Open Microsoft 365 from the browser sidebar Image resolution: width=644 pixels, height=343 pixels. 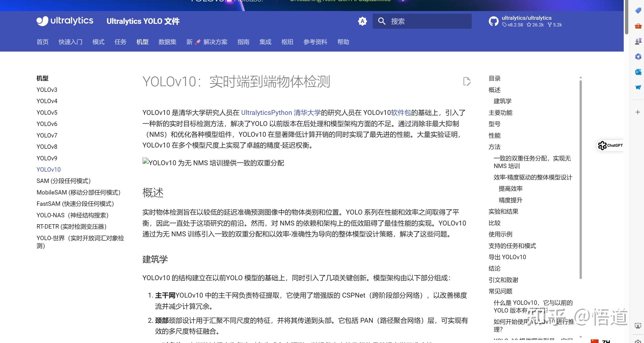pos(638,57)
